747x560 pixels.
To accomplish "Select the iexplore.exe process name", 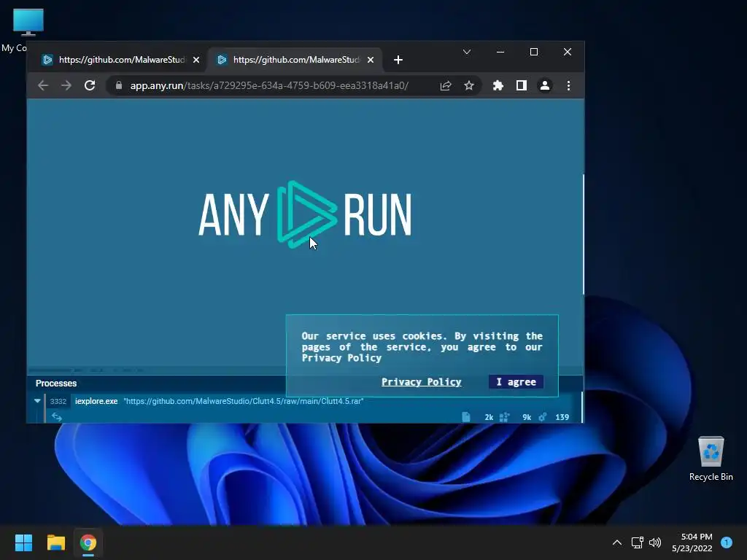I will point(96,401).
